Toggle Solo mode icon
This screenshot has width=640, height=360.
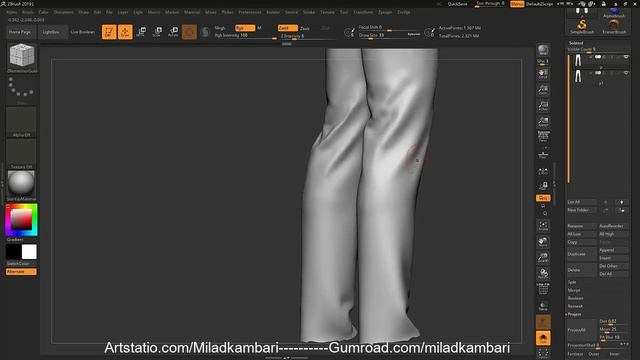(543, 338)
